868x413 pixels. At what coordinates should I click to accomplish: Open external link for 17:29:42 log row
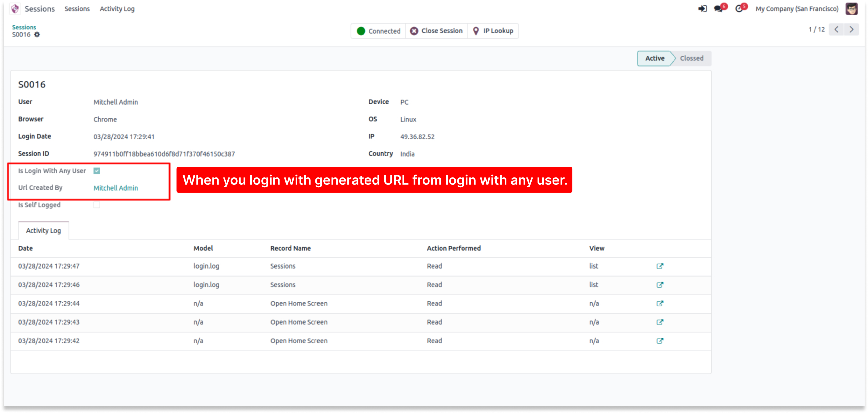click(x=660, y=341)
